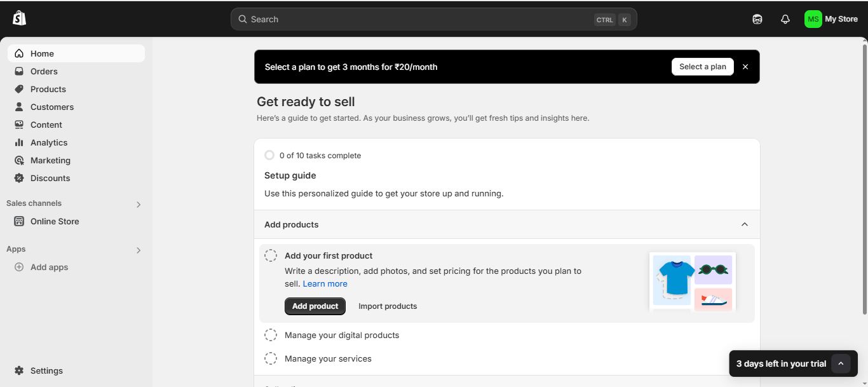This screenshot has height=387, width=868.
Task: Click the Online Store storefront icon
Action: (x=19, y=221)
